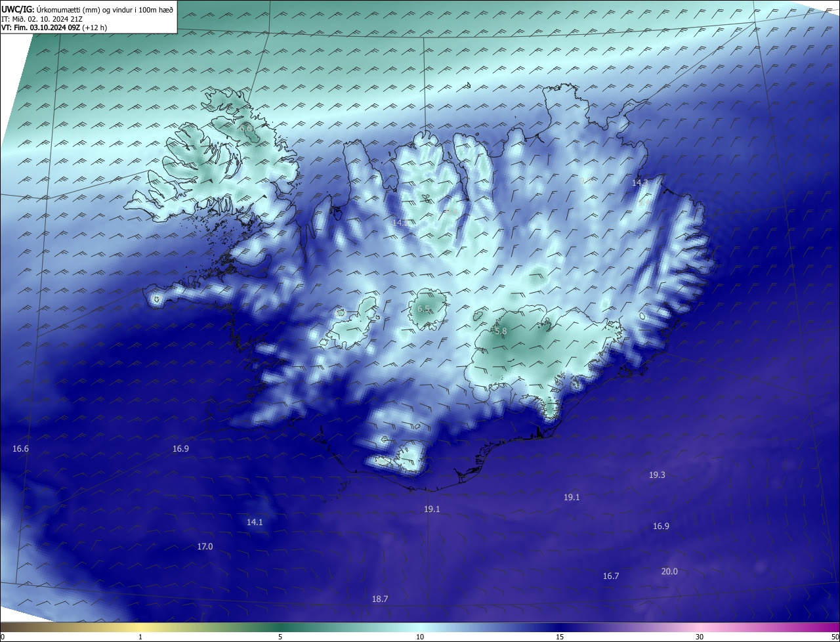This screenshot has height=642, width=840.
Task: Click the 18.7 value label near the bottom edge
Action: (x=380, y=599)
